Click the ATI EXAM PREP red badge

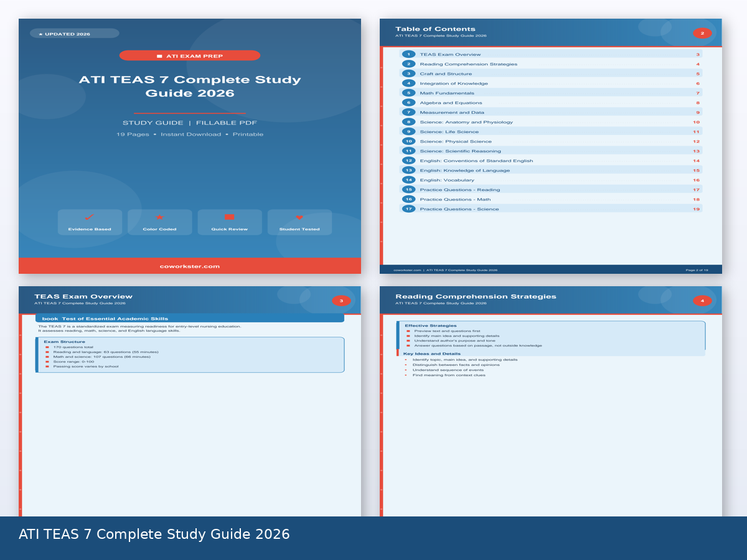click(x=190, y=56)
